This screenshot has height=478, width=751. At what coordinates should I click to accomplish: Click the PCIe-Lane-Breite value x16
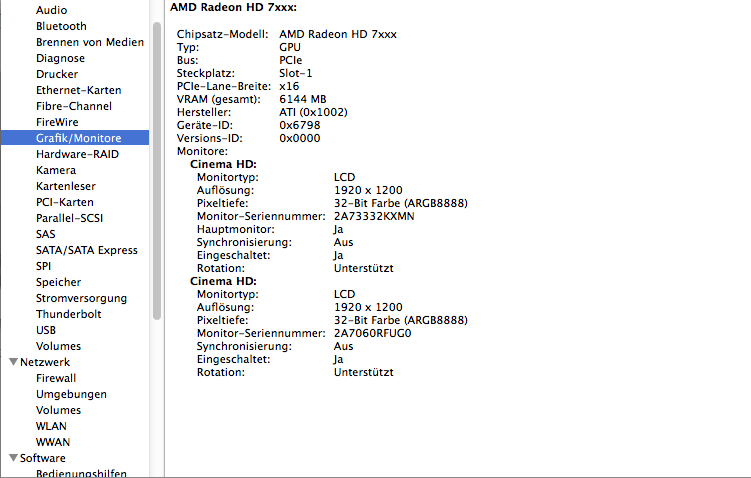point(289,86)
